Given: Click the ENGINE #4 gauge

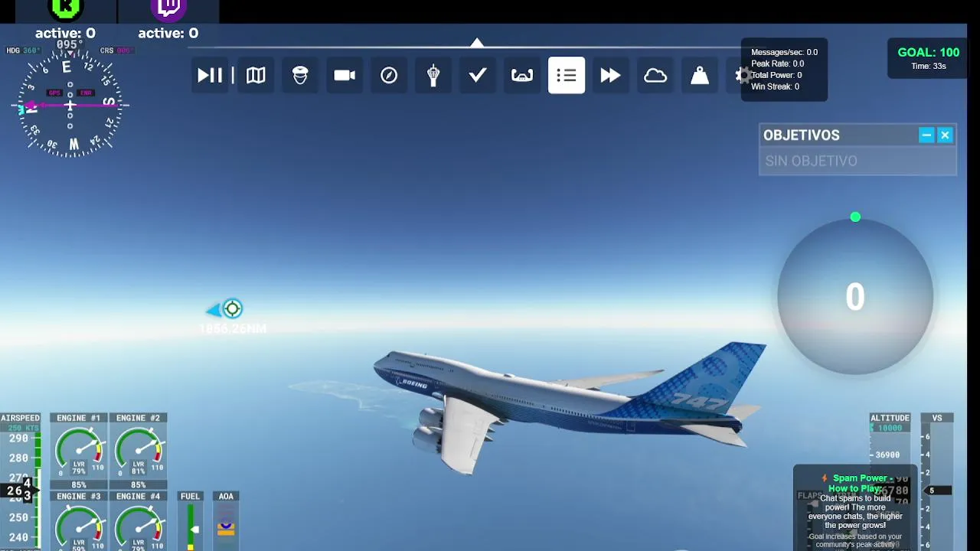Looking at the screenshot, I should (x=139, y=520).
